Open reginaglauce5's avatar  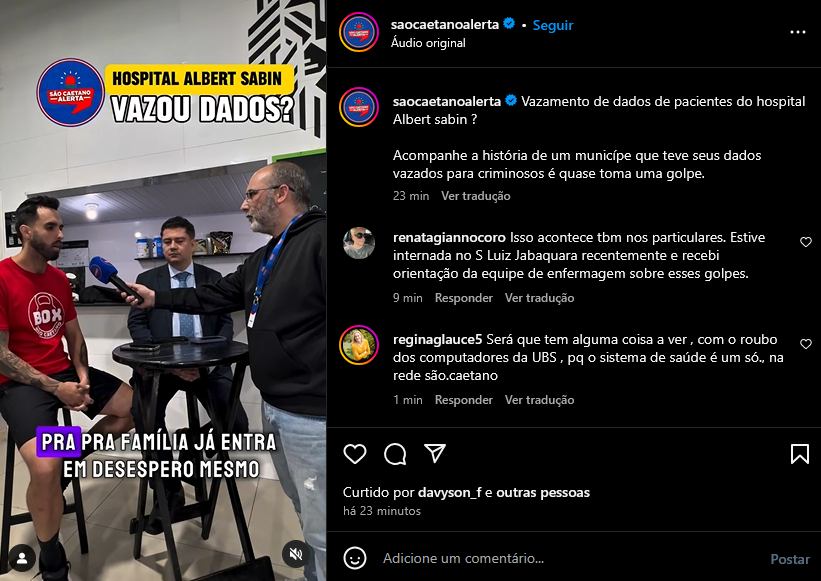point(359,345)
